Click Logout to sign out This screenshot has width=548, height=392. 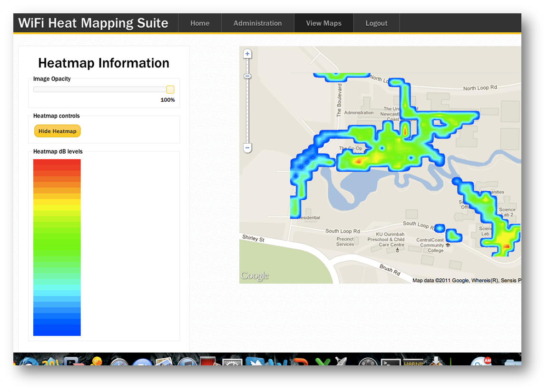coord(376,23)
